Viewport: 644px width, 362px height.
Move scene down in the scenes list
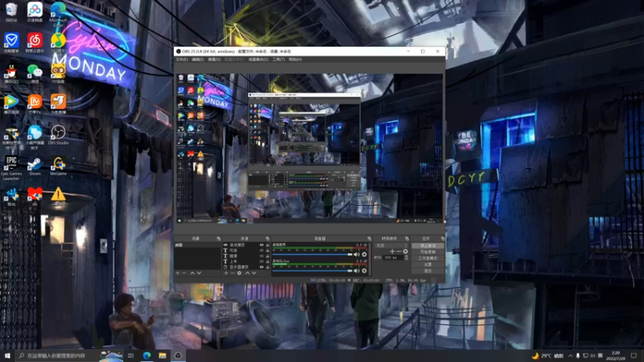(199, 273)
